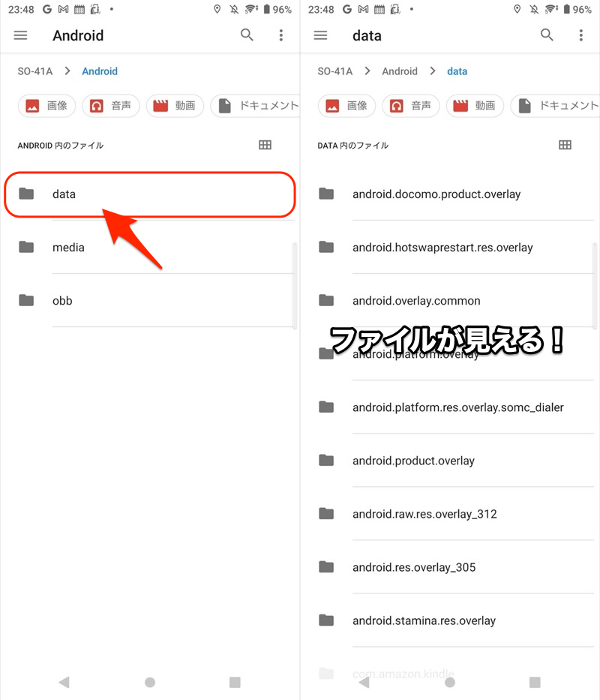Select the 音声 filter chip on right screen
The height and width of the screenshot is (700, 600).
(411, 106)
